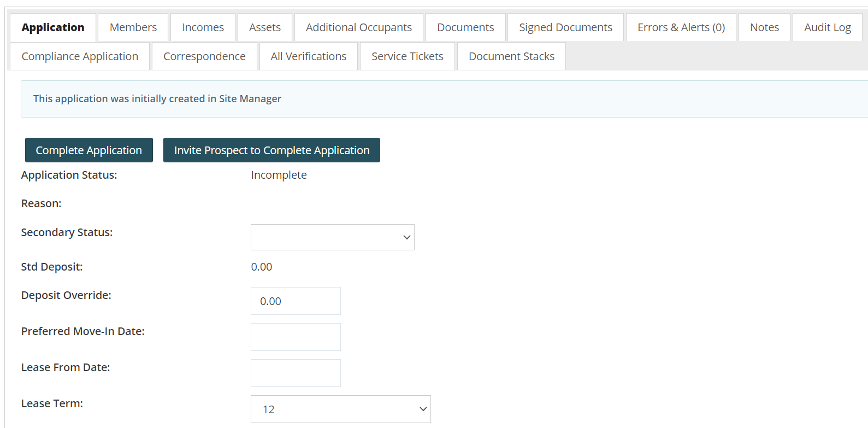868x428 pixels.
Task: Switch to the Incomes tab
Action: point(203,27)
